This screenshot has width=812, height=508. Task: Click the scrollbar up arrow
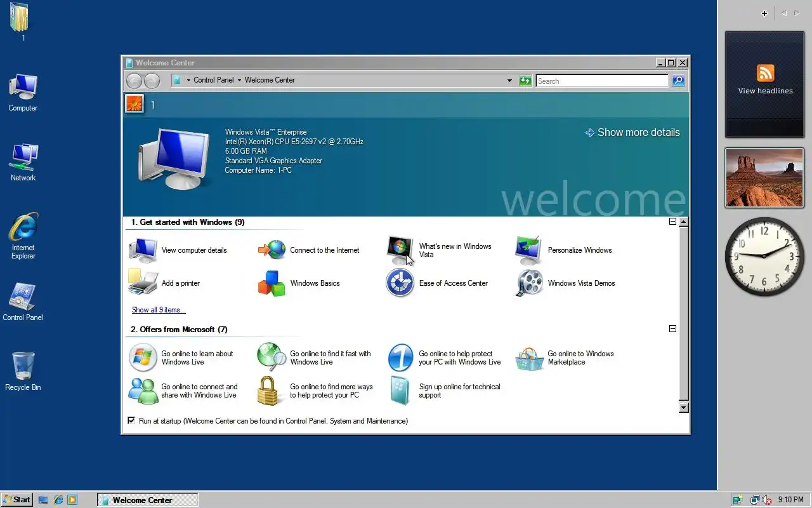(x=683, y=222)
